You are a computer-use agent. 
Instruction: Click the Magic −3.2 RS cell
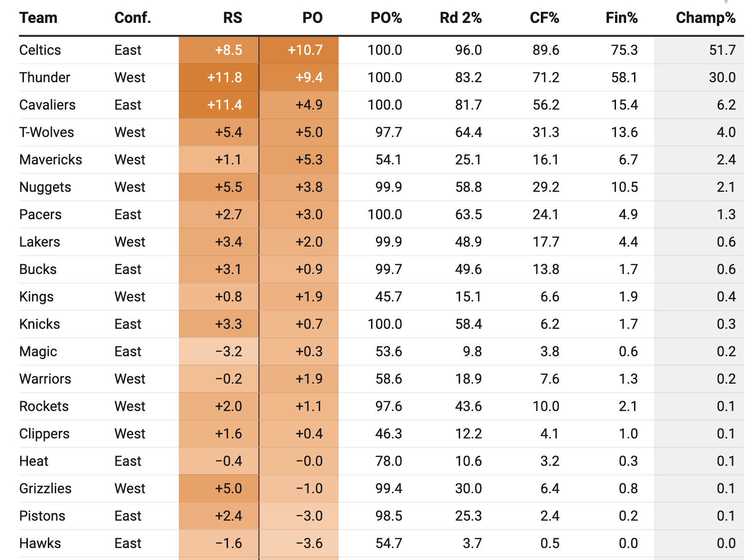229,352
